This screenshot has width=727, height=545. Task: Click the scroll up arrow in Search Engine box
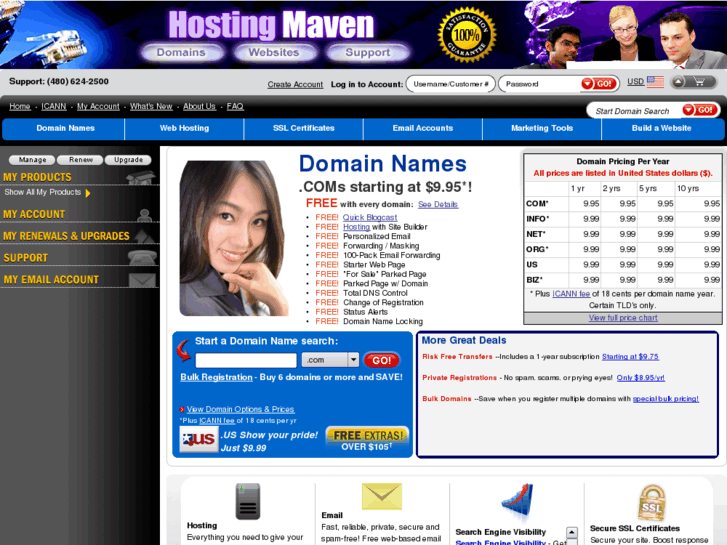tap(572, 532)
